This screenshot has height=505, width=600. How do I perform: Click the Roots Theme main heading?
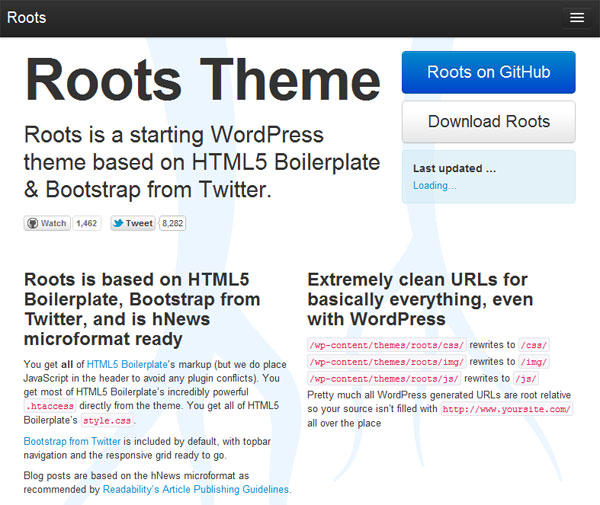click(x=203, y=80)
